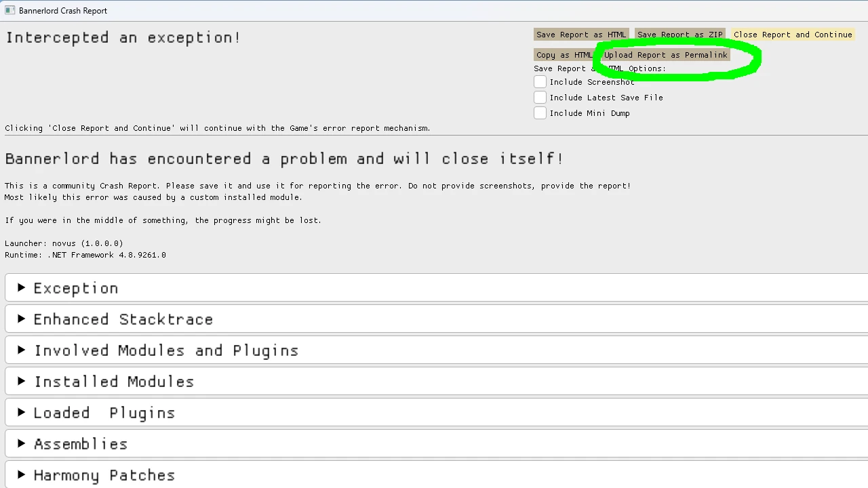
Task: Click 'If you were in the middle' line
Action: point(163,220)
